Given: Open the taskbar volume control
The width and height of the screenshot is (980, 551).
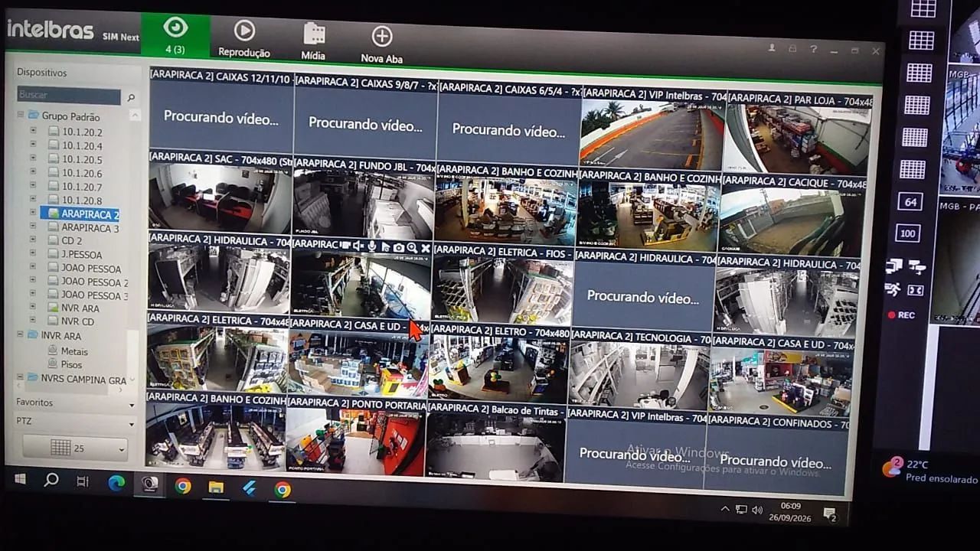Looking at the screenshot, I should point(757,510).
